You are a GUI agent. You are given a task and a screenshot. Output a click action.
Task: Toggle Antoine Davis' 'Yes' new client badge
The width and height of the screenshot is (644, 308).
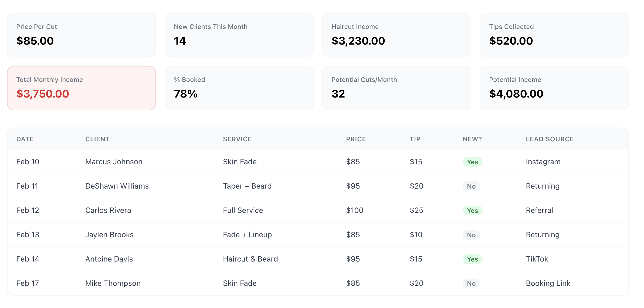(x=472, y=259)
